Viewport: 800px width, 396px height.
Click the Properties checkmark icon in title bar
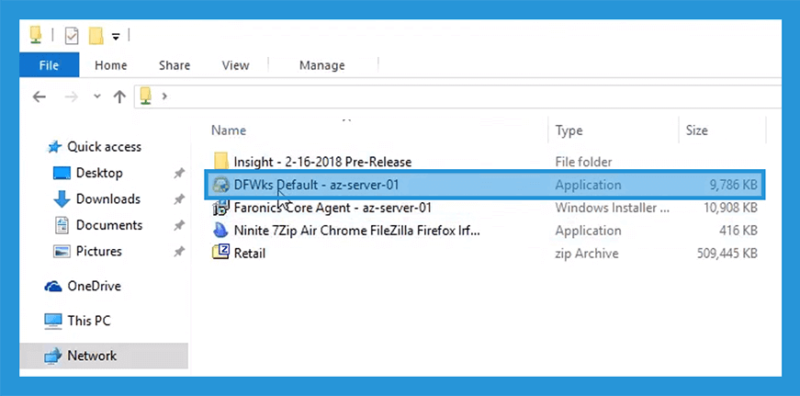coord(71,36)
